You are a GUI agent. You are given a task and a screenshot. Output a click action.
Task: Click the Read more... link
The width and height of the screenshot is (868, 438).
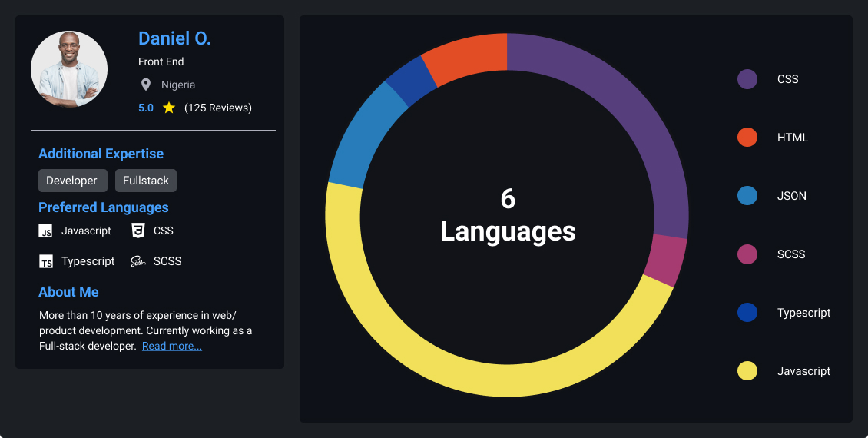tap(171, 346)
